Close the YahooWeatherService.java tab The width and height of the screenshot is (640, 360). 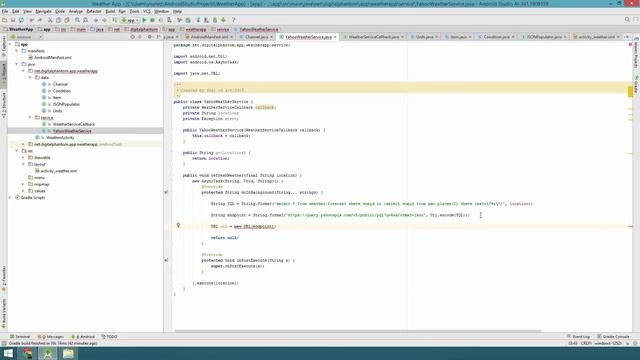(x=335, y=37)
